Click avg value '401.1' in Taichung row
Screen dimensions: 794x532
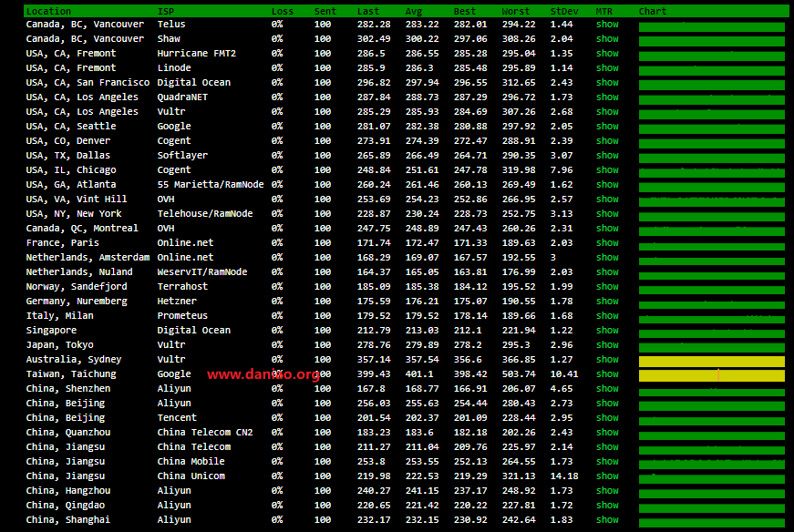coord(419,374)
